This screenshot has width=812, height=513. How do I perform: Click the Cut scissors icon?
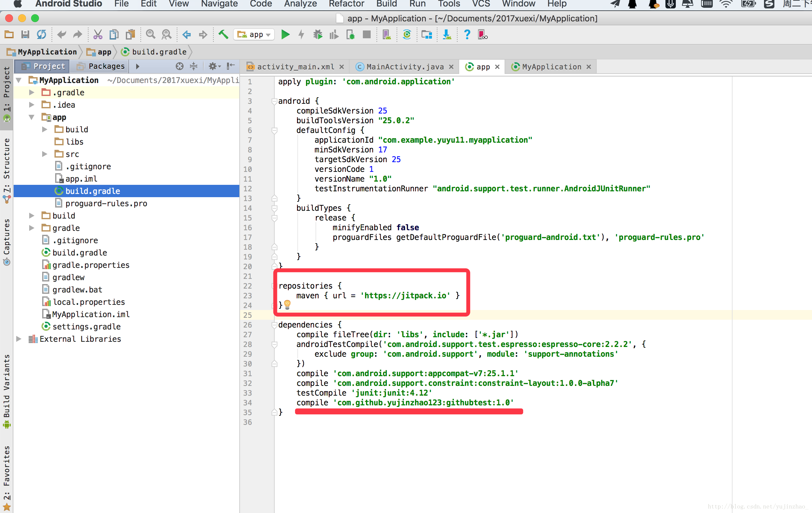[98, 34]
